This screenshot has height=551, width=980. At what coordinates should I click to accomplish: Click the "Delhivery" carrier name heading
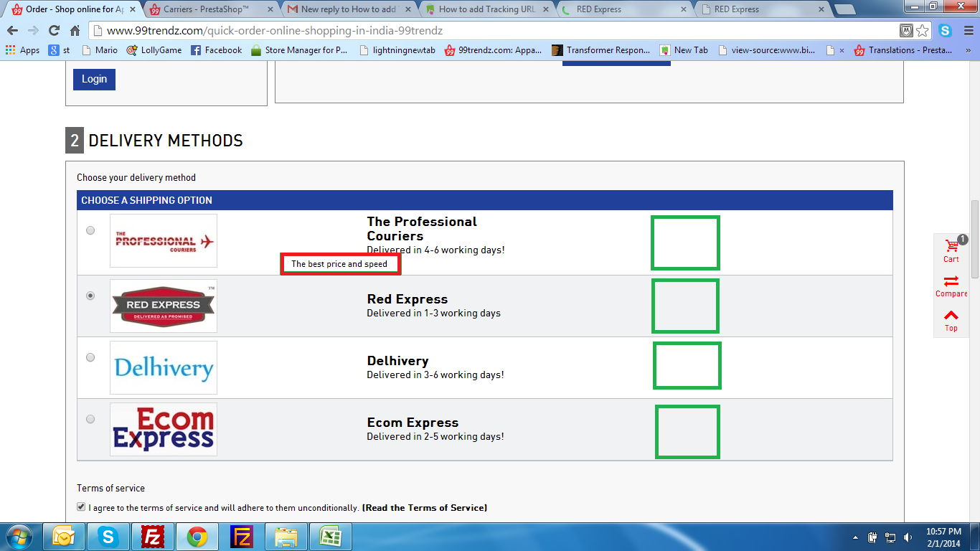(397, 361)
